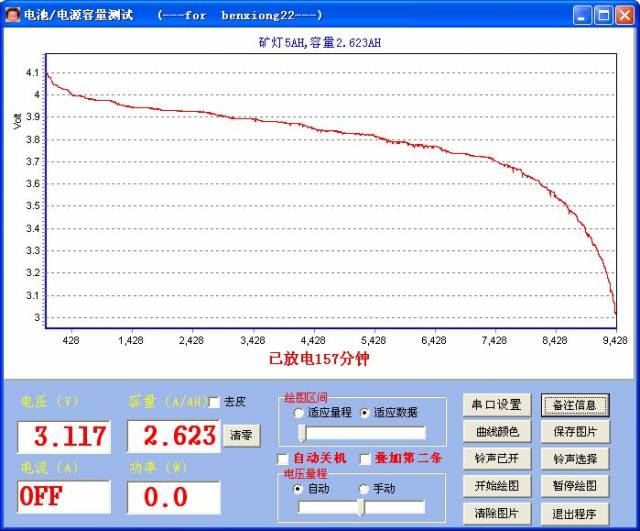
Task: Click 开始绘图 to start plotting
Action: pyautogui.click(x=497, y=486)
